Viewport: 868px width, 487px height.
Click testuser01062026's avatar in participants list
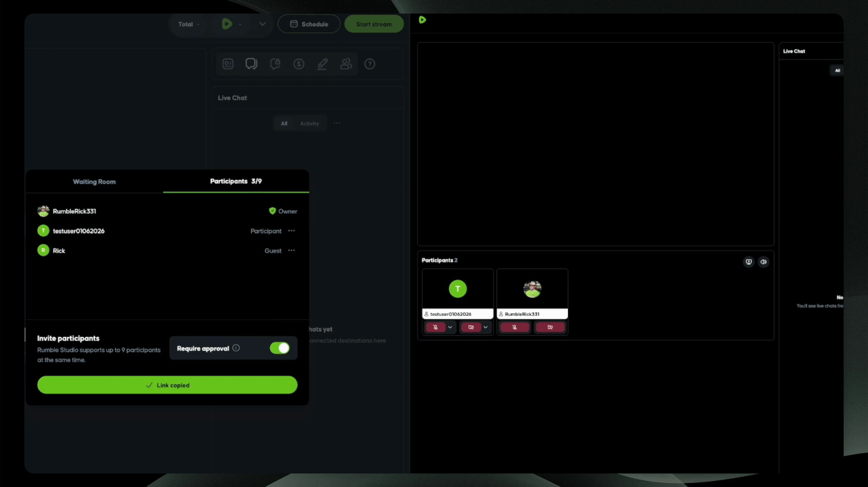coord(43,231)
